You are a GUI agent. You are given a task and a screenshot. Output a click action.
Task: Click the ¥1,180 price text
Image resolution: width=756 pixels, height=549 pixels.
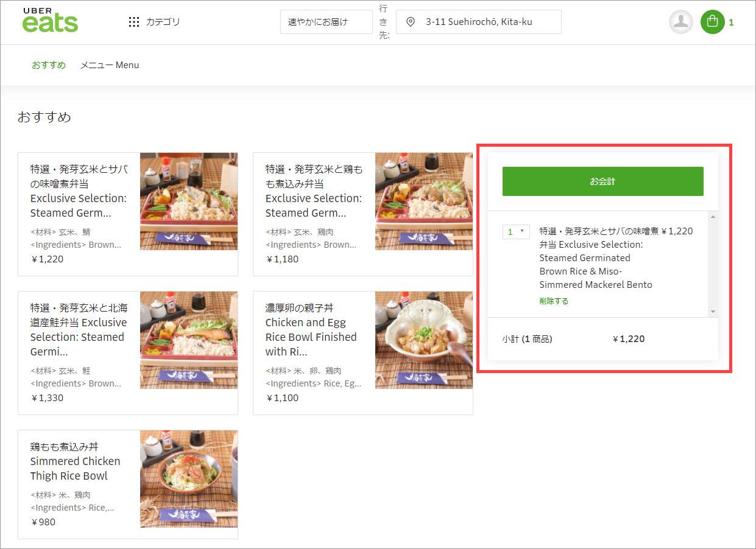pos(283,259)
